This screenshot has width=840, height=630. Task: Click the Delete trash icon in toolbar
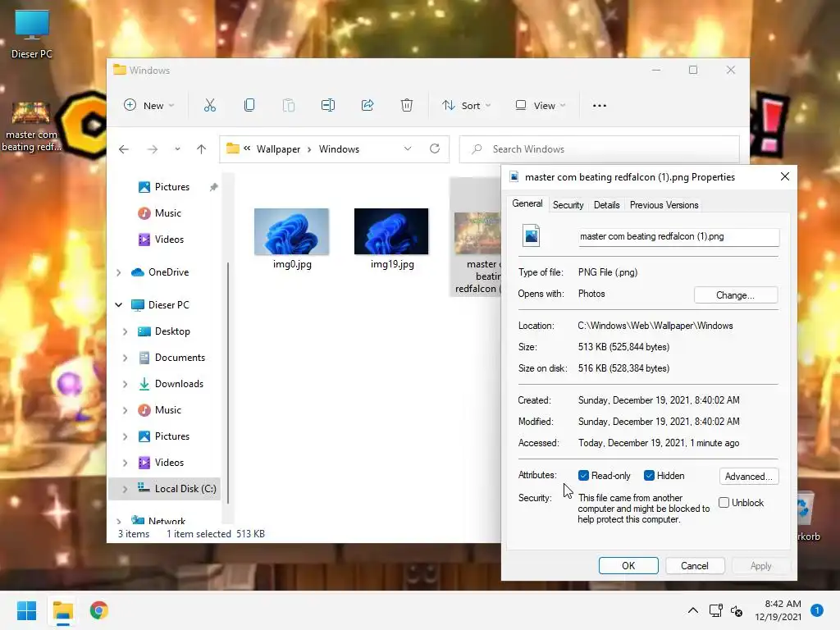pos(407,106)
